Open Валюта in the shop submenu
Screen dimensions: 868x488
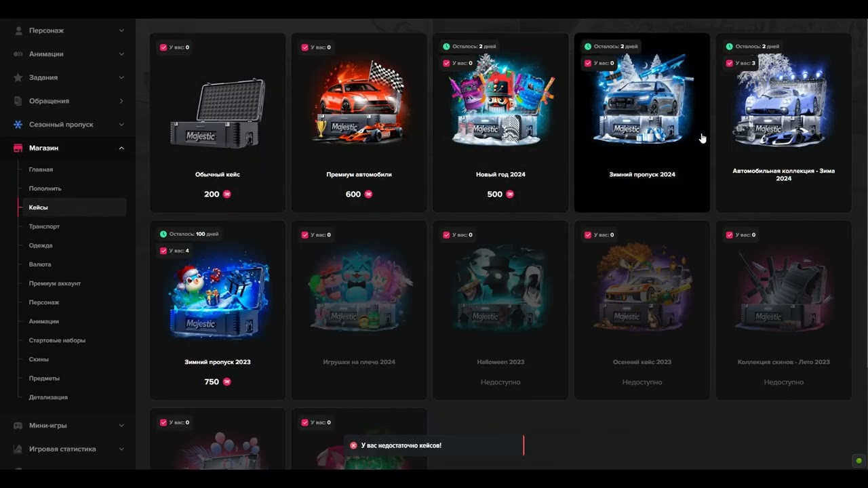40,264
